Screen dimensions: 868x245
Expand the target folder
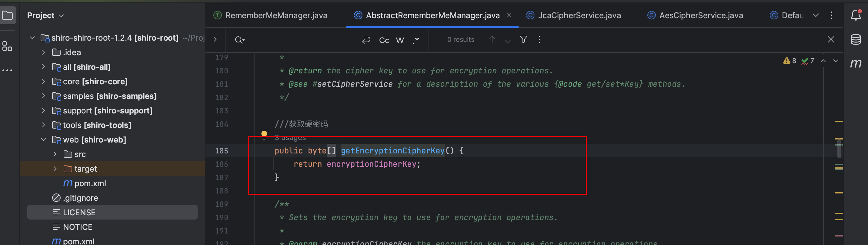click(55, 169)
